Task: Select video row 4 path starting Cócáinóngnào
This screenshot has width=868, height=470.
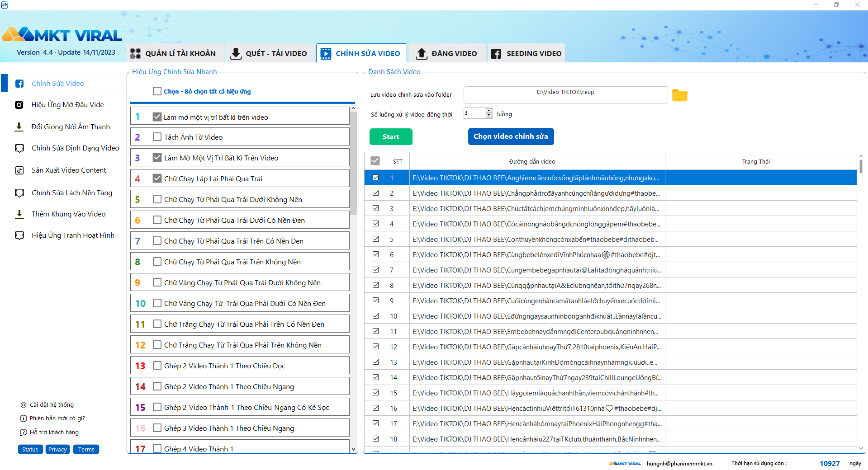Action: [536, 224]
